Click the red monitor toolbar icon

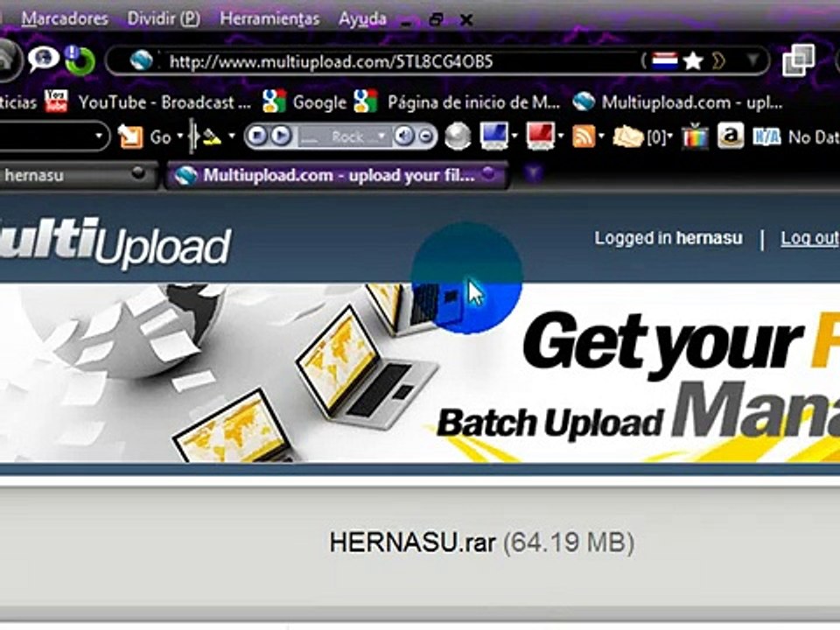(x=541, y=136)
